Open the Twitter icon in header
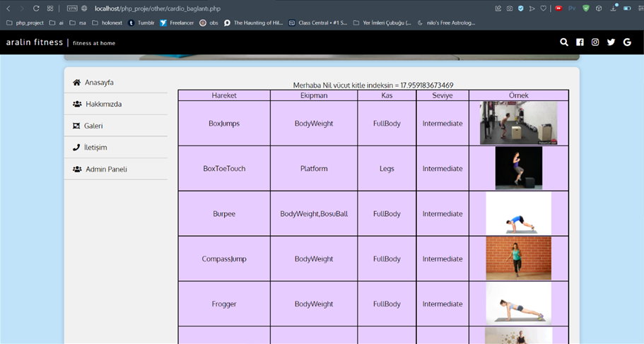The height and width of the screenshot is (344, 644). pyautogui.click(x=611, y=42)
